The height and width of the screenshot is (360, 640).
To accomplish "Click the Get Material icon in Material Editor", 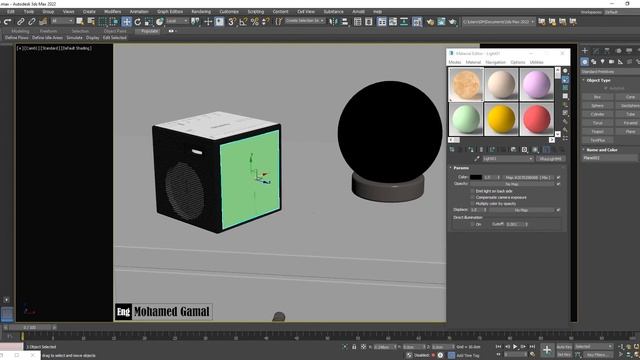I will [x=451, y=149].
